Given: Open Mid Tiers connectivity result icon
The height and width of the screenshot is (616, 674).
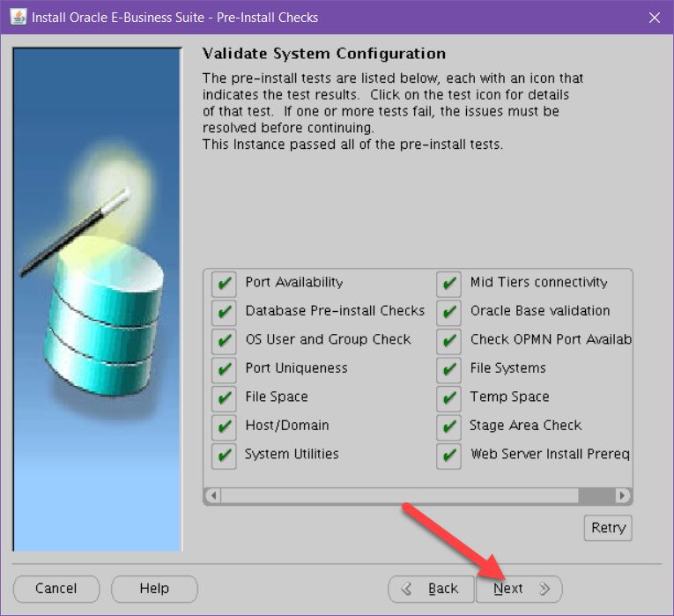Looking at the screenshot, I should pos(448,284).
